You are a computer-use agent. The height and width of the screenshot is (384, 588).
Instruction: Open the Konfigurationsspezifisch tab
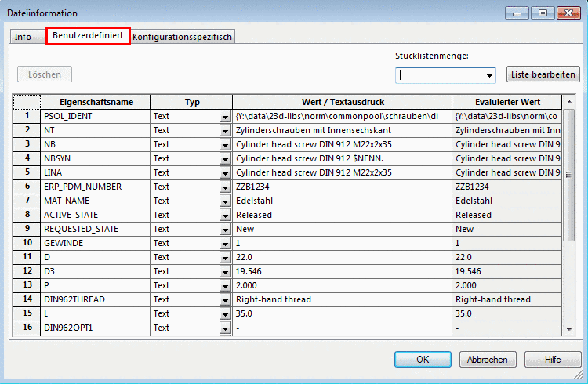(x=182, y=37)
